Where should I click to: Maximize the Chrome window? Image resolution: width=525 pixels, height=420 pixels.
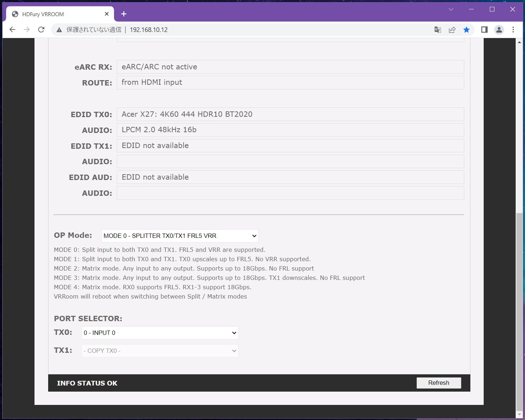492,9
